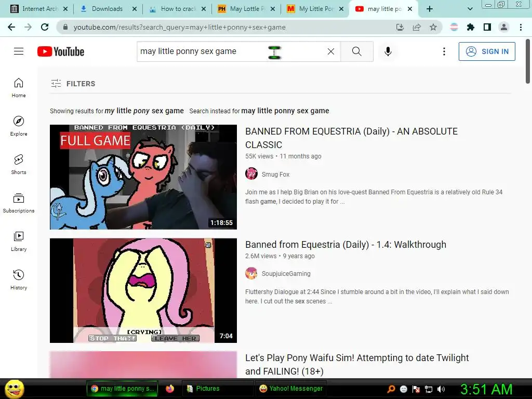This screenshot has width=532, height=399.
Task: Switch to the May Lottle P tab
Action: (242, 9)
